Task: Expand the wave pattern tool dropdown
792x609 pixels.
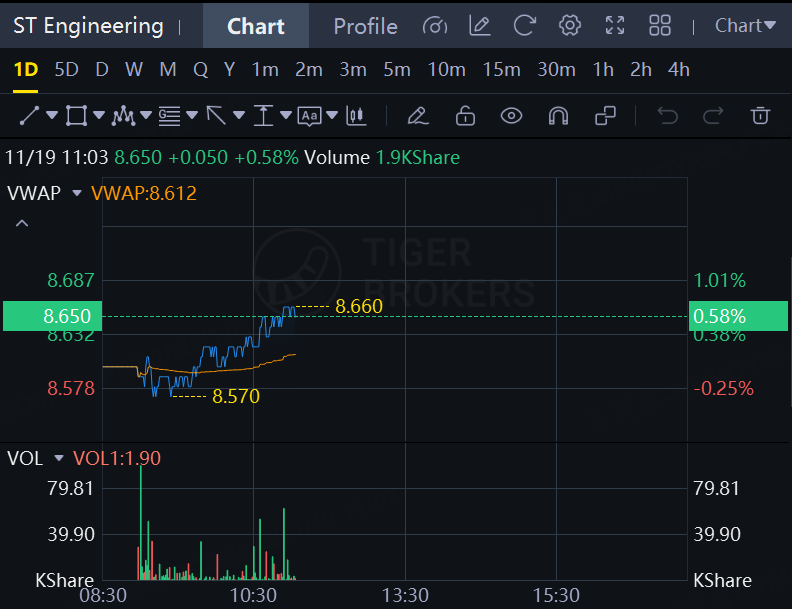Action: click(x=145, y=116)
